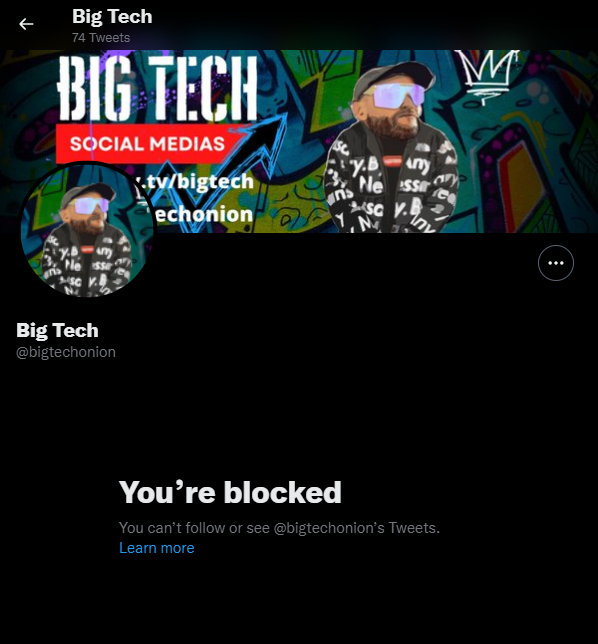The height and width of the screenshot is (644, 598).
Task: Click the Big Tech title in the header
Action: [112, 17]
